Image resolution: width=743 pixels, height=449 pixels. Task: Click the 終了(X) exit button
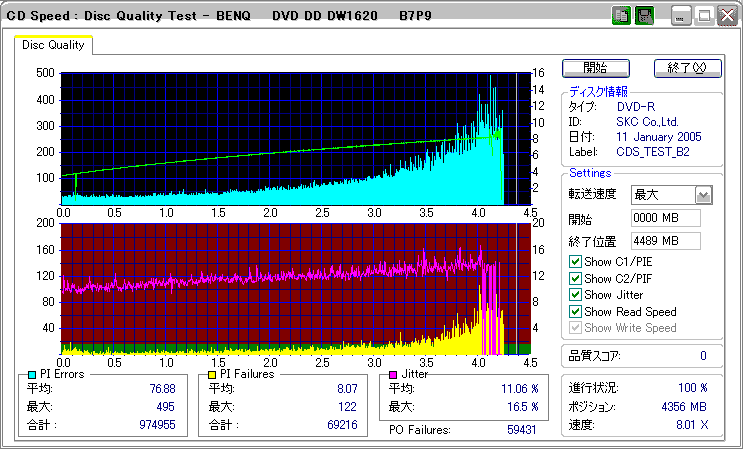point(688,68)
